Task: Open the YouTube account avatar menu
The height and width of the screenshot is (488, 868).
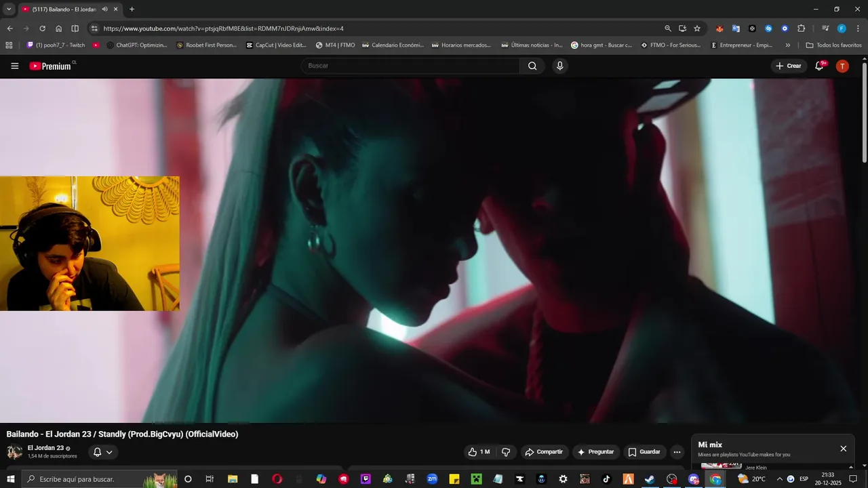Action: point(842,66)
